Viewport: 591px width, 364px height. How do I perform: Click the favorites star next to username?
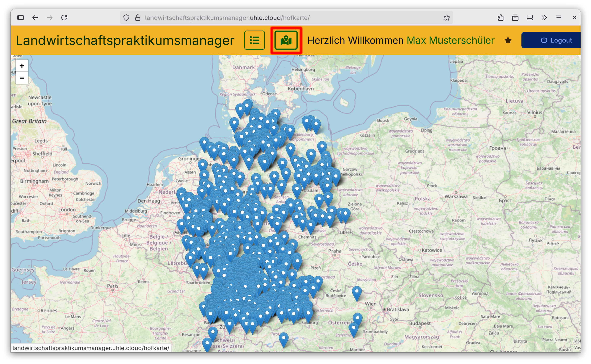pos(508,40)
